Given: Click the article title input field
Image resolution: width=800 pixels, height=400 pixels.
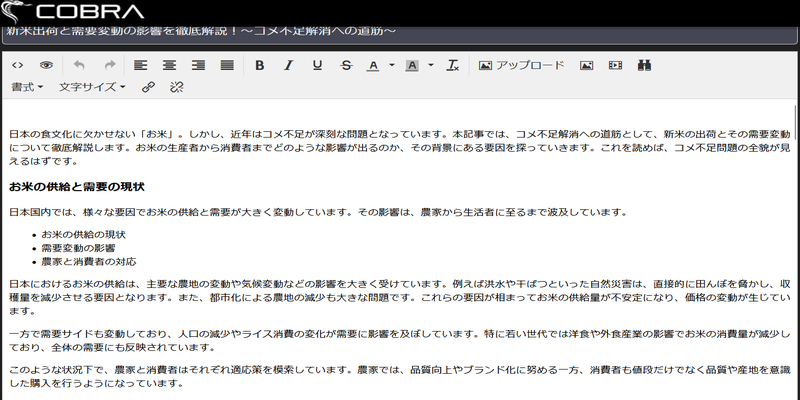Looking at the screenshot, I should click(400, 34).
